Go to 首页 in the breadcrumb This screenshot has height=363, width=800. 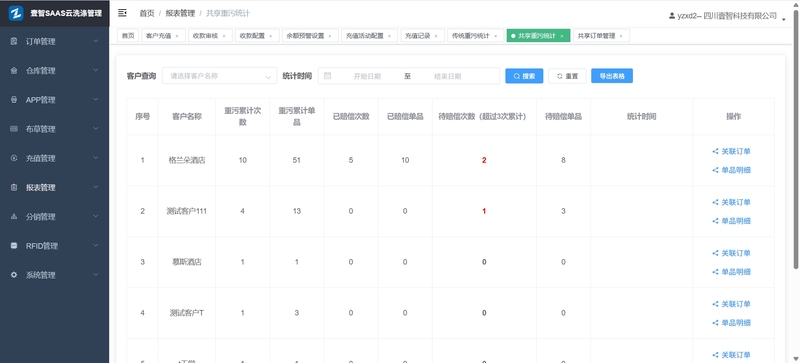[x=147, y=13]
